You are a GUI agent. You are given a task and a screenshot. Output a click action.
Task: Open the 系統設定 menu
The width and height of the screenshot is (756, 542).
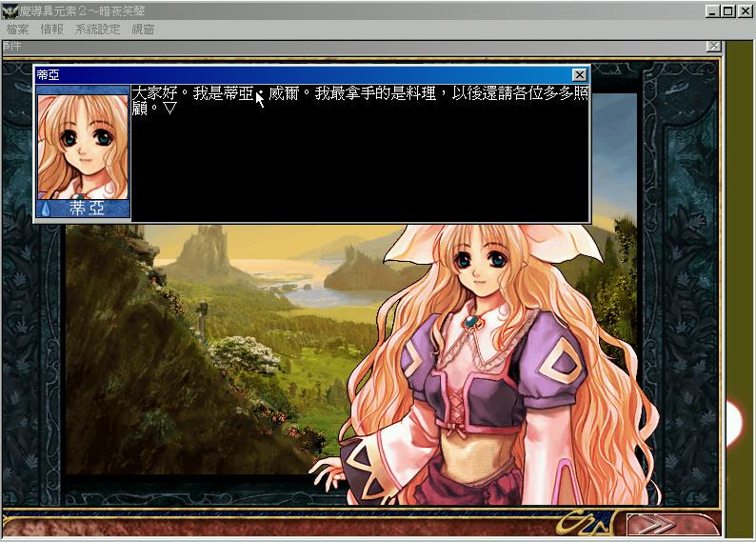click(97, 30)
